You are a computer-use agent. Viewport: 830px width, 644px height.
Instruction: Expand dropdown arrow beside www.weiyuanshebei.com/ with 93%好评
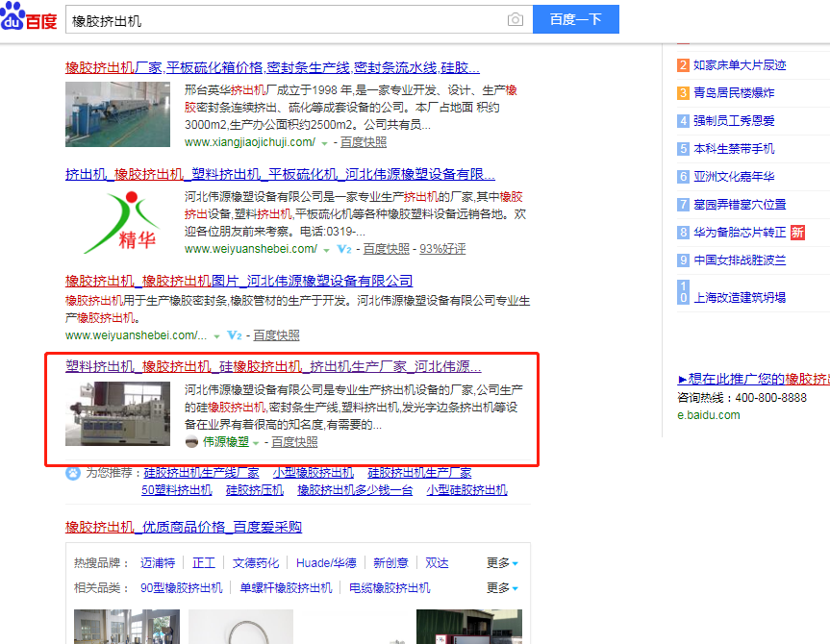[326, 250]
